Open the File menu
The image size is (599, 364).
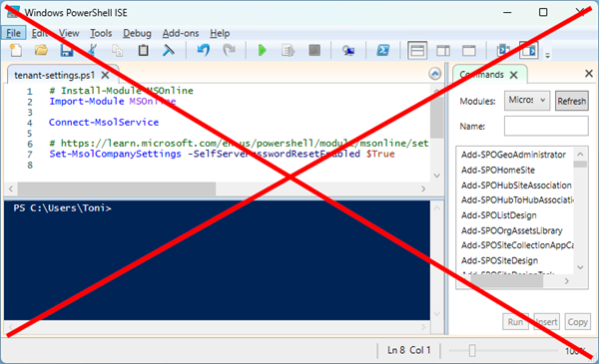13,33
